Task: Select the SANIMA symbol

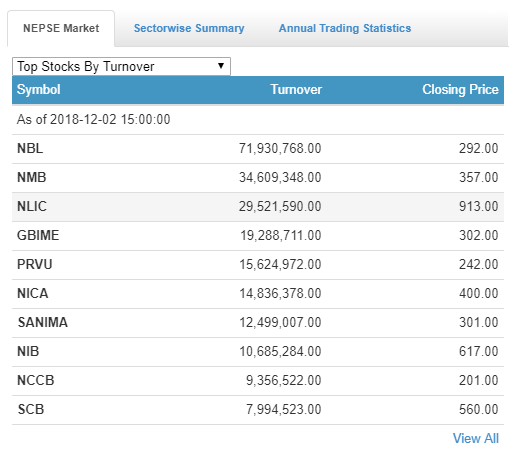Action: pyautogui.click(x=43, y=322)
